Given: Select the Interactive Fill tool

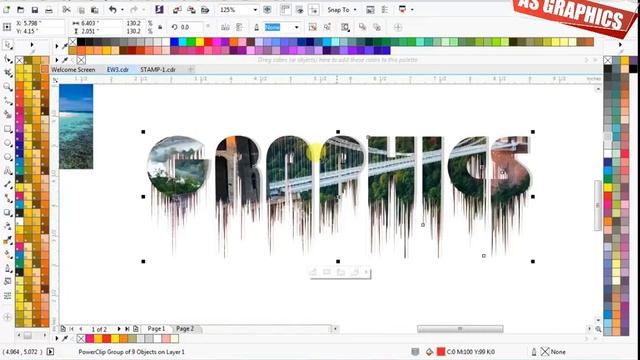Looking at the screenshot, I should [x=7, y=254].
